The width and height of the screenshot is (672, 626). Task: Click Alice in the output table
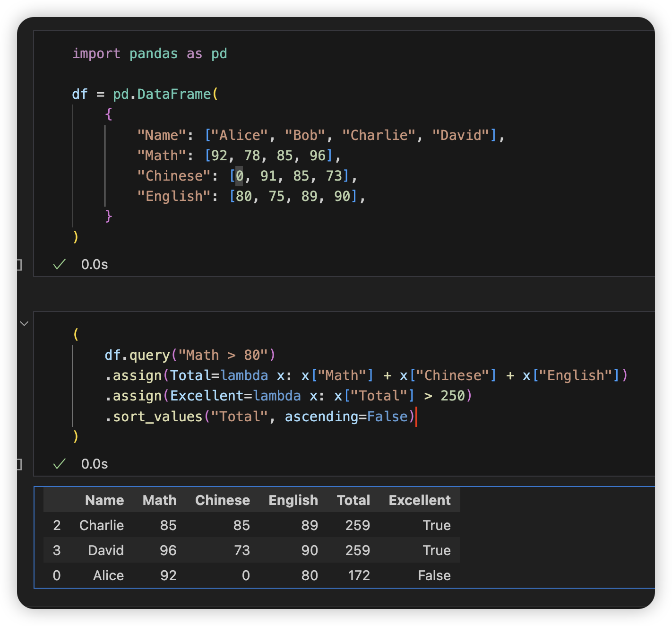[x=109, y=575]
